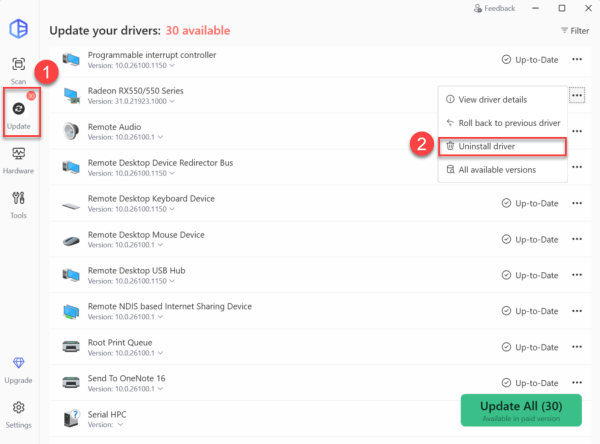Open more options for Serial HPC
The width and height of the screenshot is (600, 444).
(577, 419)
